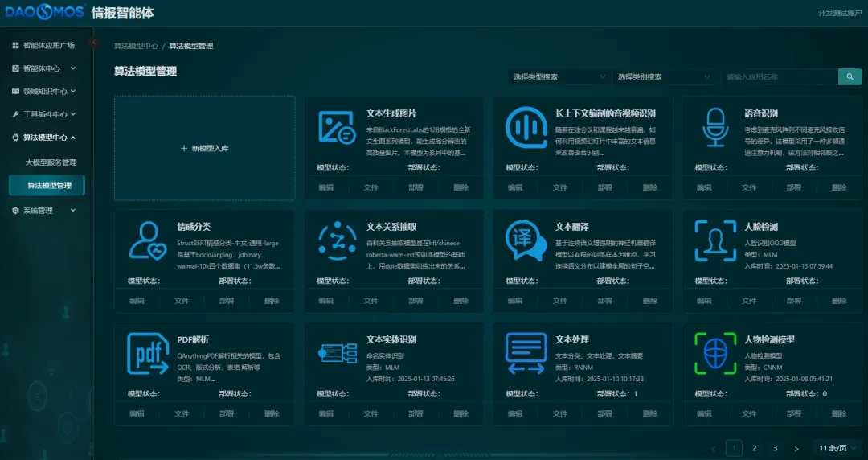Click the face detection icon
The image size is (868, 460).
click(714, 240)
